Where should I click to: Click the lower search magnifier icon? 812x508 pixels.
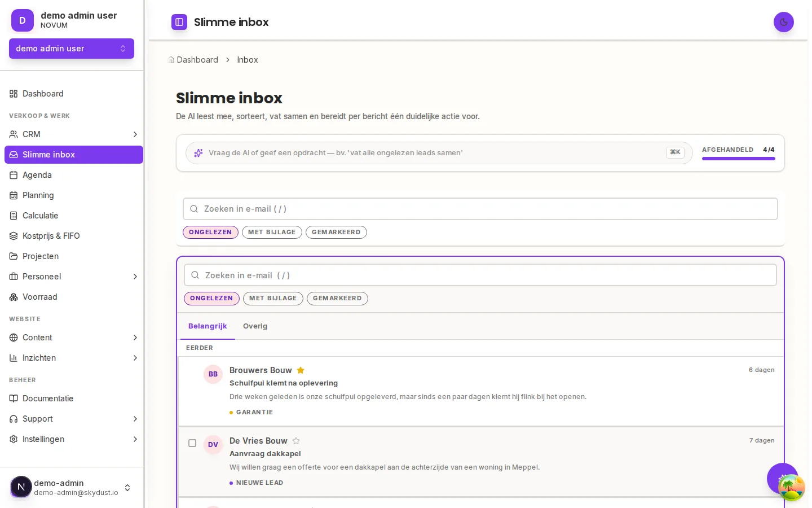click(195, 275)
